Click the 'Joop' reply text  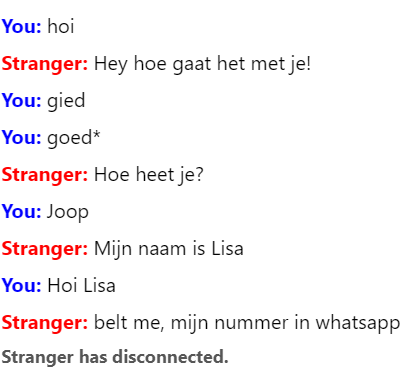(68, 212)
